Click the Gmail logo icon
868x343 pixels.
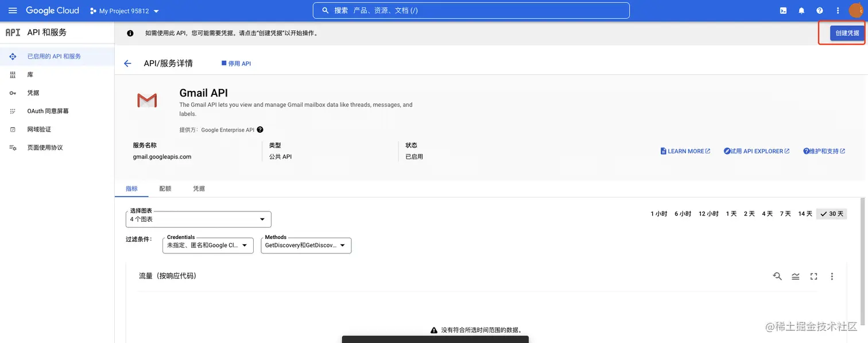[147, 101]
